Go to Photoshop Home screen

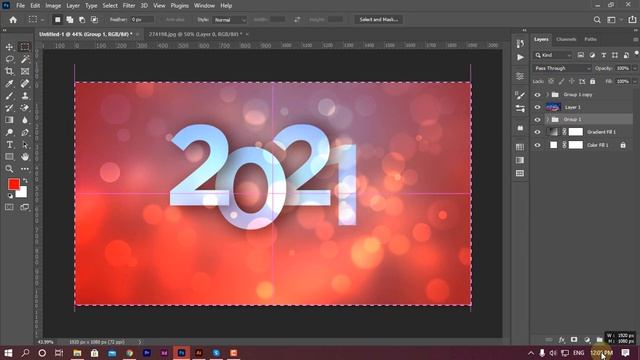click(13, 20)
